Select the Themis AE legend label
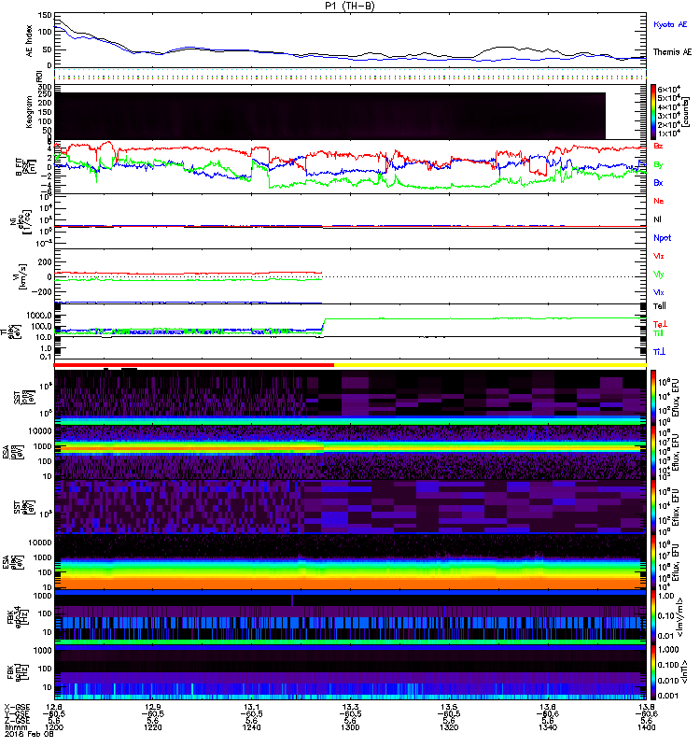Screen dimensions: 700x747 coord(671,53)
